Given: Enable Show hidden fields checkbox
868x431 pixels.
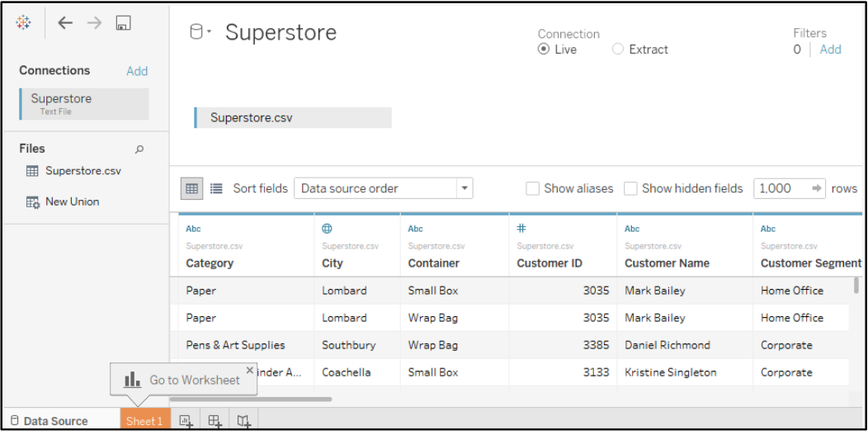Looking at the screenshot, I should [x=630, y=188].
